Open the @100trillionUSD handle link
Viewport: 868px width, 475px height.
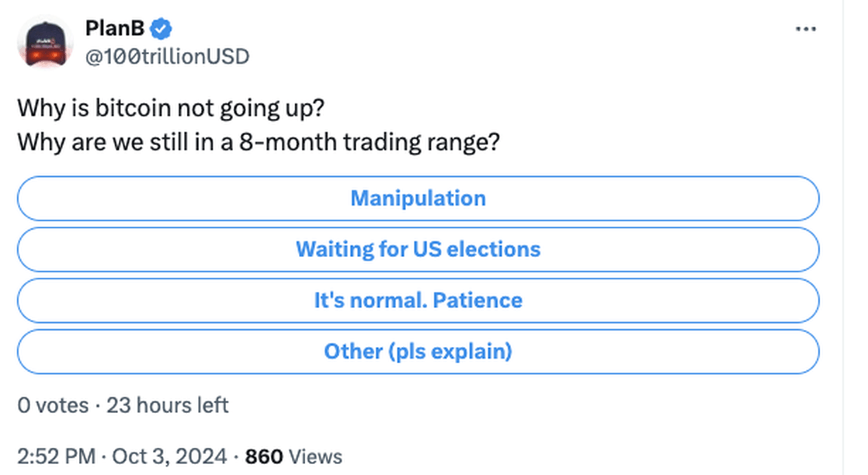point(167,57)
